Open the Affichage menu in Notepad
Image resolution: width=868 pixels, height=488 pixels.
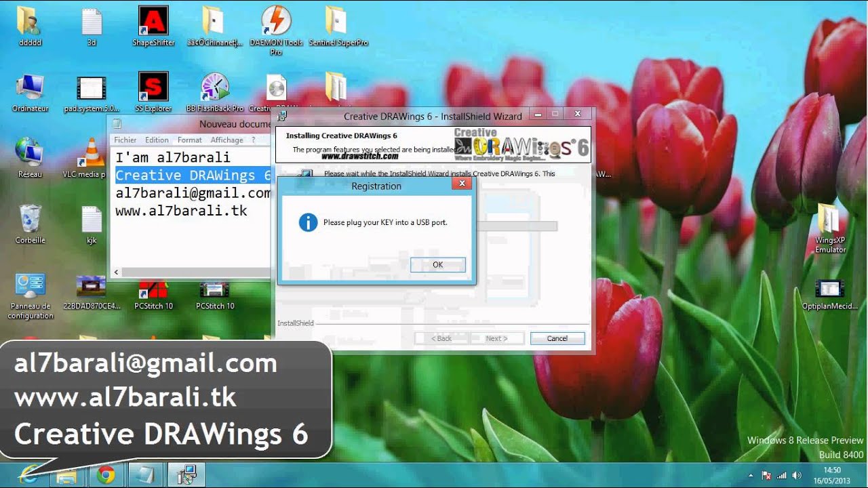(x=226, y=140)
